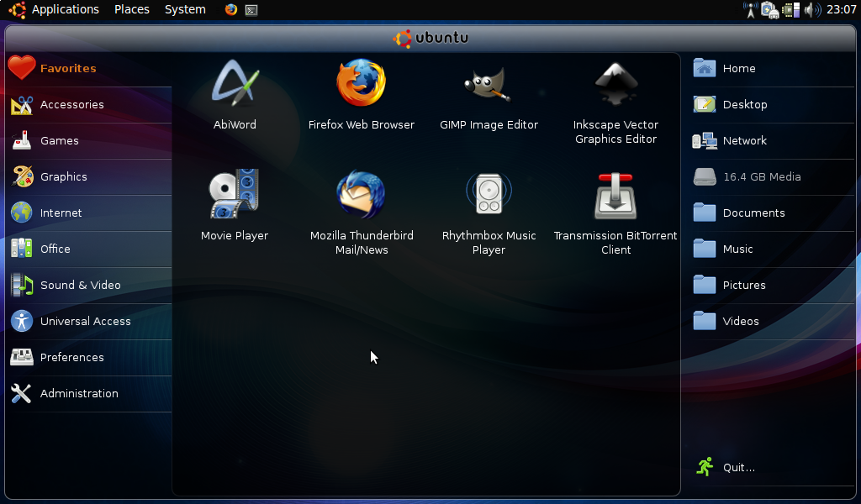Screen dimensions: 861x504
Task: Open Firefox Web Browser from favorites
Action: coord(362,94)
